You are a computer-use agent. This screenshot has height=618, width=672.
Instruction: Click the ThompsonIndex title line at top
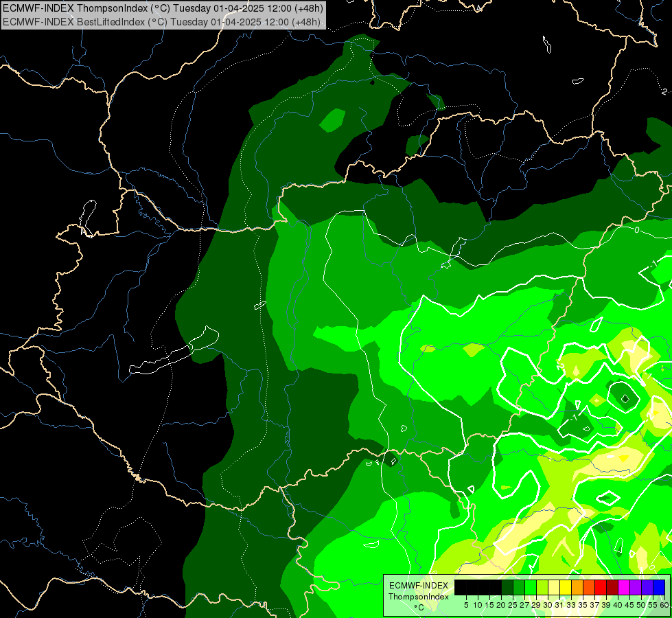click(x=163, y=8)
